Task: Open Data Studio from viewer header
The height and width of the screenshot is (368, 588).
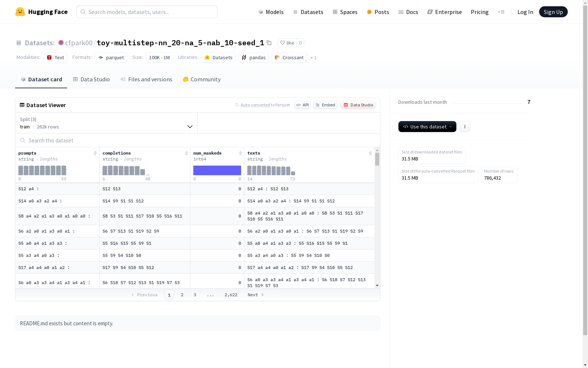Action: (358, 105)
